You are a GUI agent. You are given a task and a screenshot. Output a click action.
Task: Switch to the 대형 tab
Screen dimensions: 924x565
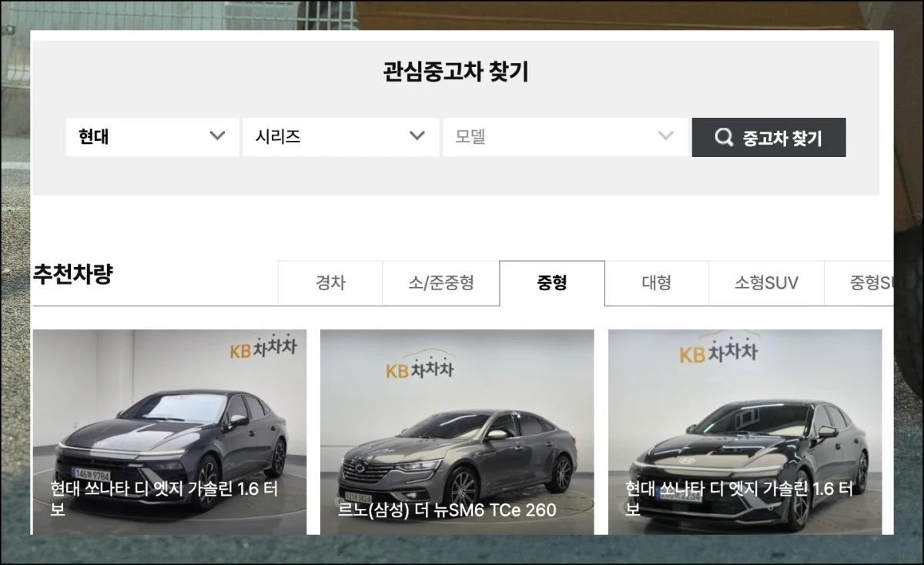point(657,283)
